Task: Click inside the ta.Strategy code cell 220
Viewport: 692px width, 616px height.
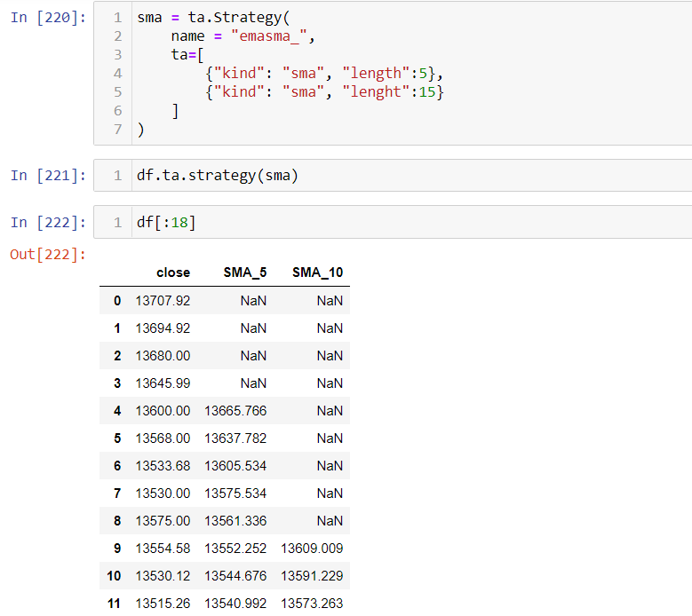Action: click(x=393, y=73)
